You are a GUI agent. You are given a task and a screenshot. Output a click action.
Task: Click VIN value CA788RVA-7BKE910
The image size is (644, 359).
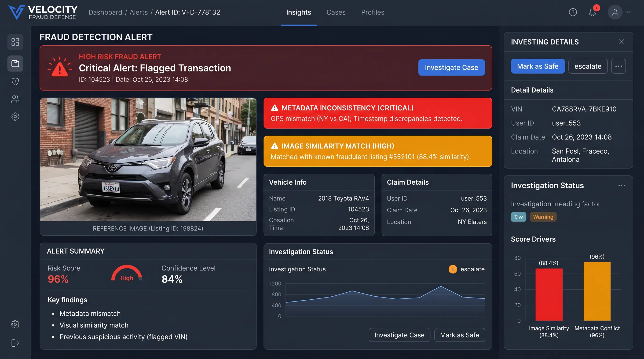584,109
